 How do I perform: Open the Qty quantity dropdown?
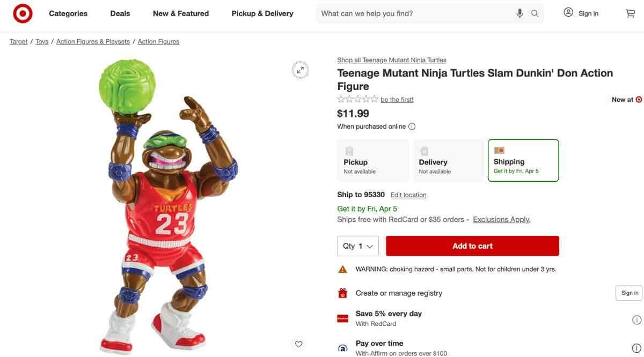point(357,245)
